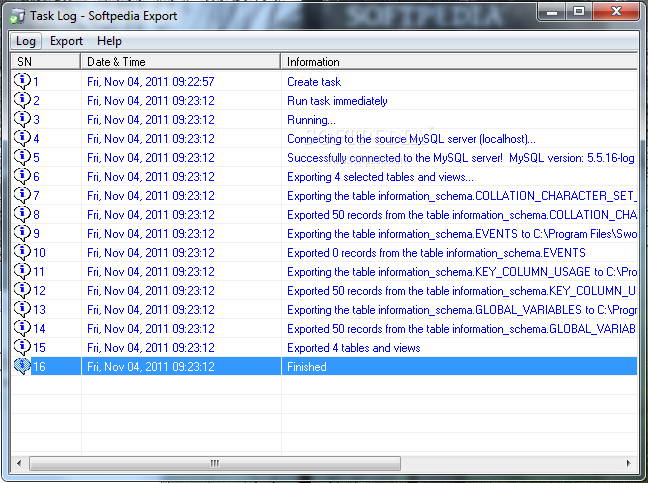Click the info icon on row 3

[x=22, y=119]
